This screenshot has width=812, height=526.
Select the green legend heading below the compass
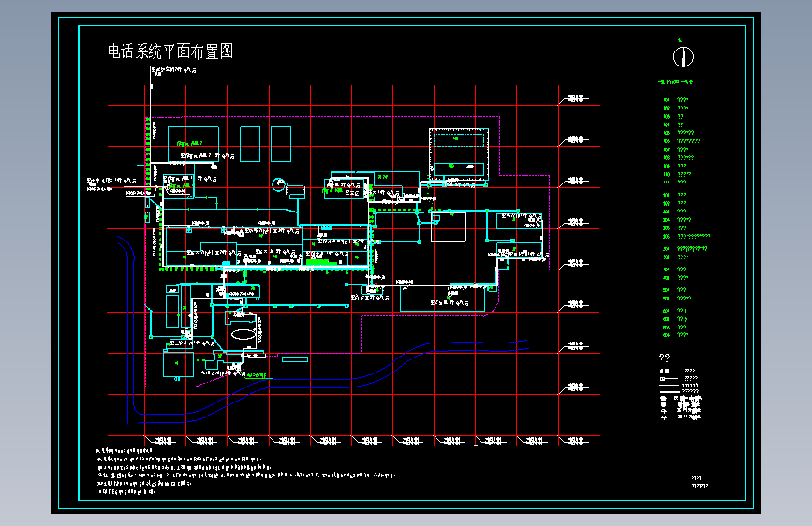click(x=676, y=82)
